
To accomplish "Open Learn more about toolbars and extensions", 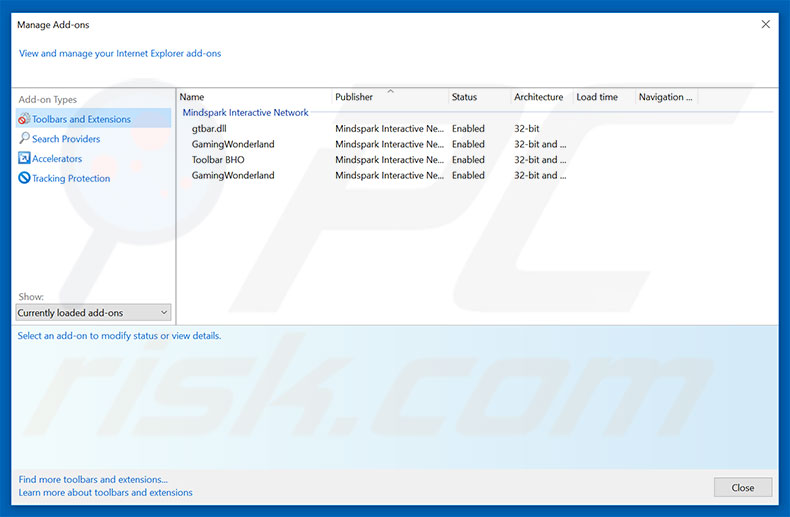I will 105,492.
